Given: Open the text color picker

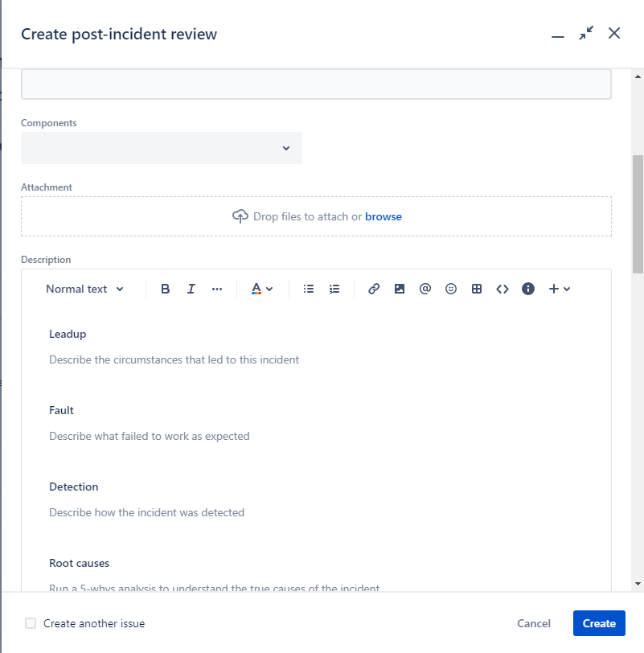Looking at the screenshot, I should point(262,289).
